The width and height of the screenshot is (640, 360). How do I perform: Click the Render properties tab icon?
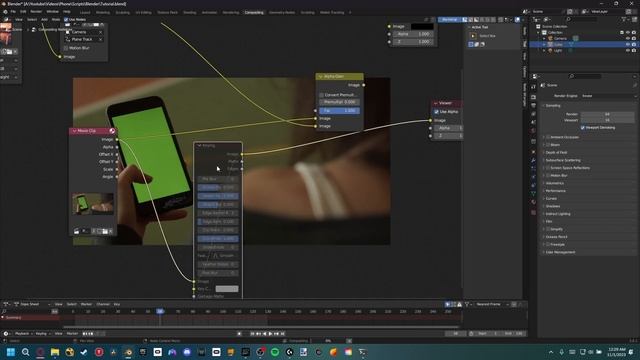533,97
